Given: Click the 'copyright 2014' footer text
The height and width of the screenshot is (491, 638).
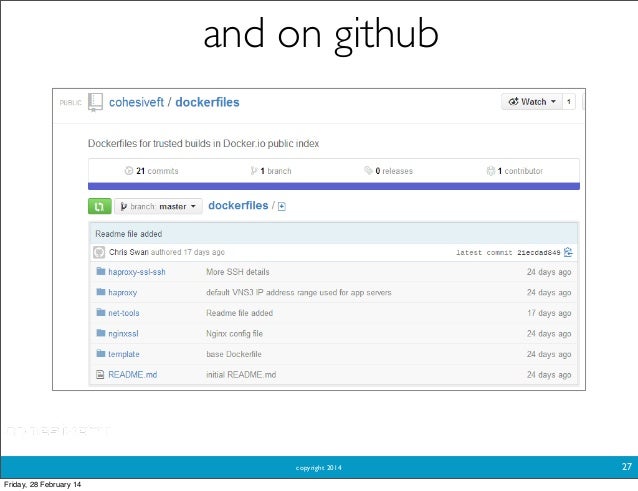Looking at the screenshot, I should coord(319,468).
